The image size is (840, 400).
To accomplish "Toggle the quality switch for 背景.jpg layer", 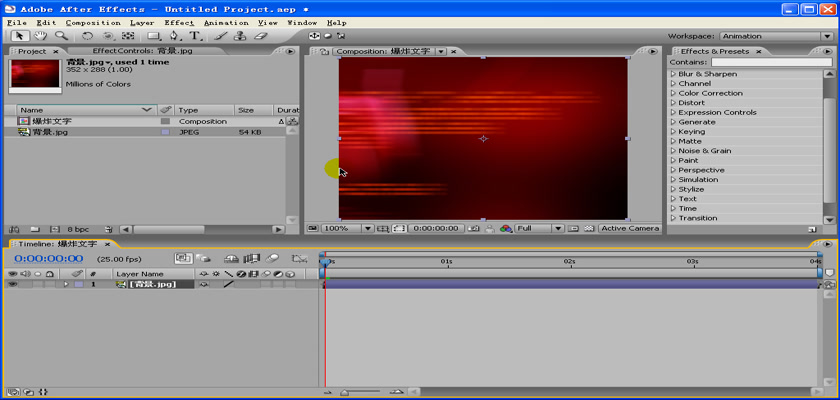I will click(228, 284).
